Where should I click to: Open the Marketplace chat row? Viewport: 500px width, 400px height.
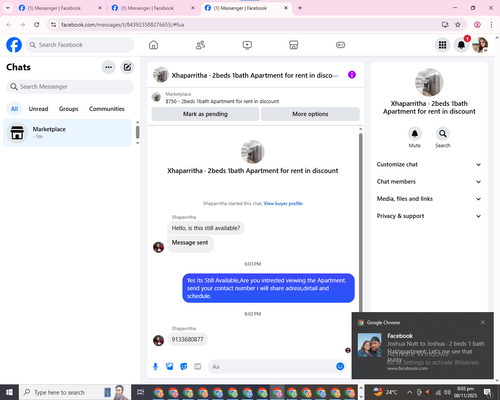68,133
